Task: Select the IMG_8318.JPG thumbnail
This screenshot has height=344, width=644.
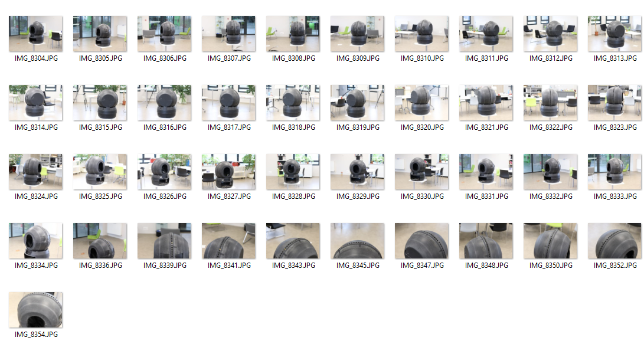Action: [x=293, y=103]
